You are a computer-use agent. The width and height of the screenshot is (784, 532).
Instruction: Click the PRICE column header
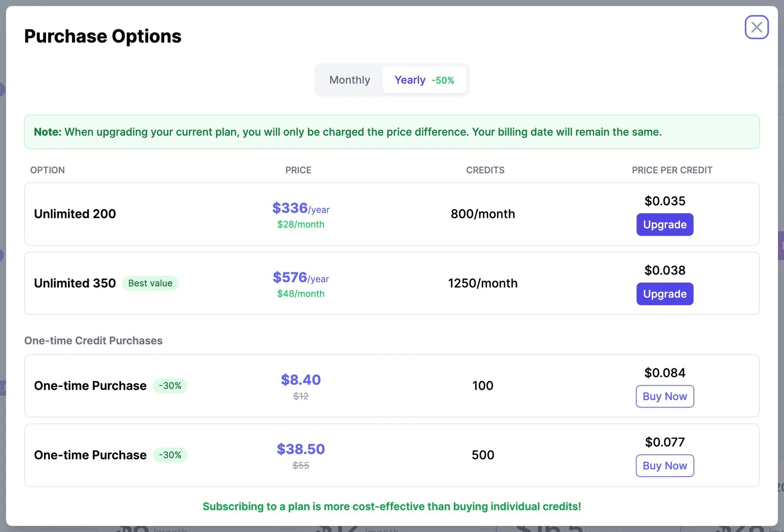pos(298,170)
